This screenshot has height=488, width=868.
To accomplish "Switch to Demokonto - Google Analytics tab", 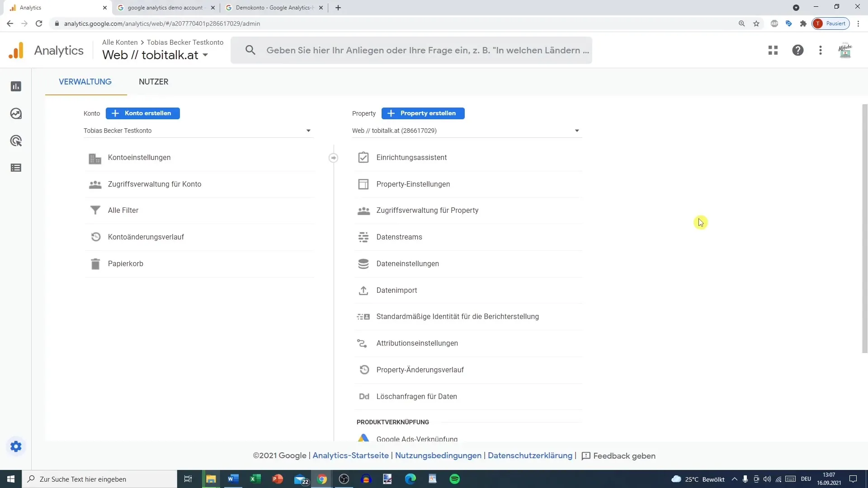I will pyautogui.click(x=274, y=8).
